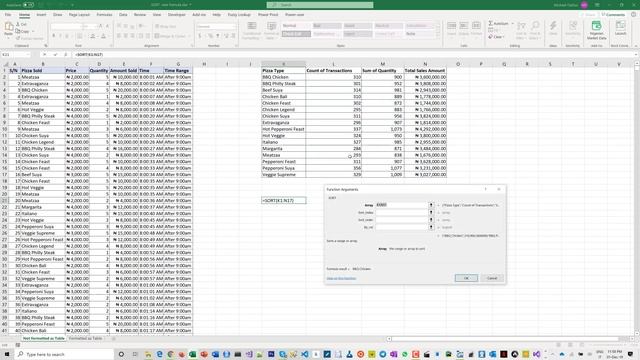Image resolution: width=640 pixels, height=360 pixels.
Task: Click the Share button
Action: coord(588,15)
